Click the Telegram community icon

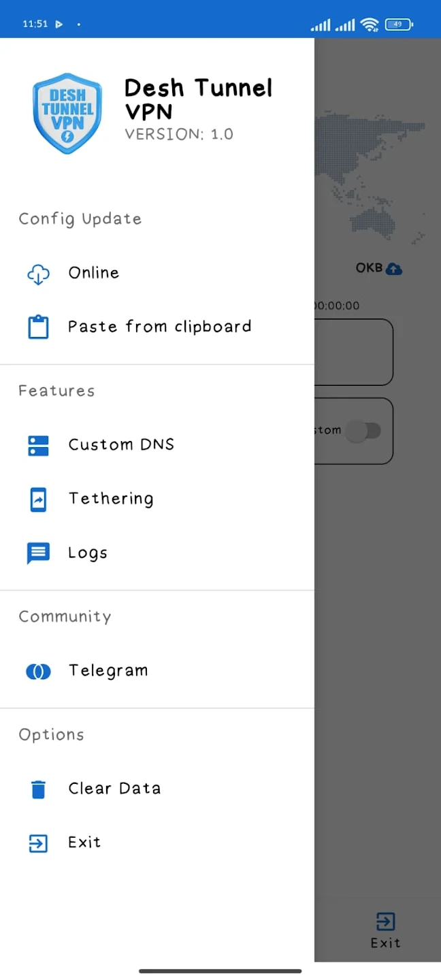point(38,671)
